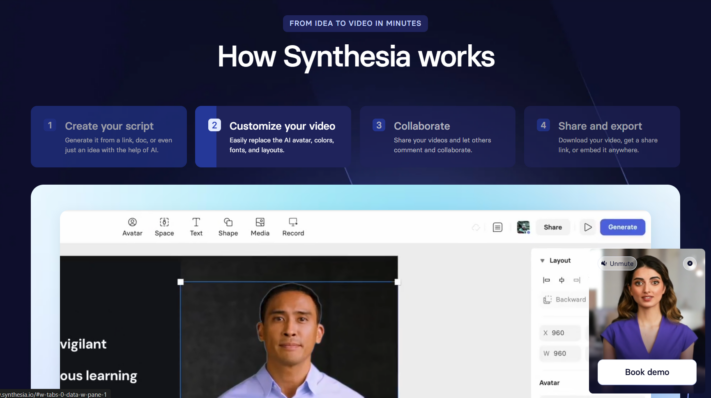Screen dimensions: 711x398
Task: Click the align center layout icon
Action: 562,280
